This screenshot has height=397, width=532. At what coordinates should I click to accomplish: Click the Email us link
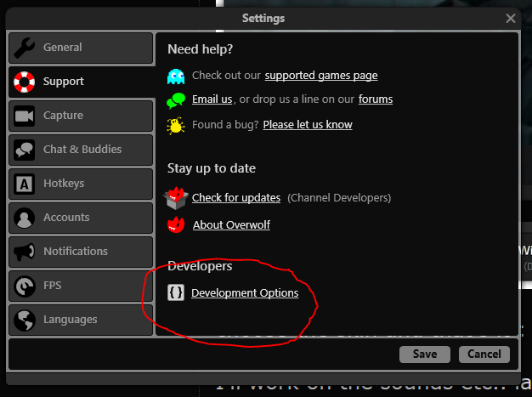click(x=212, y=99)
